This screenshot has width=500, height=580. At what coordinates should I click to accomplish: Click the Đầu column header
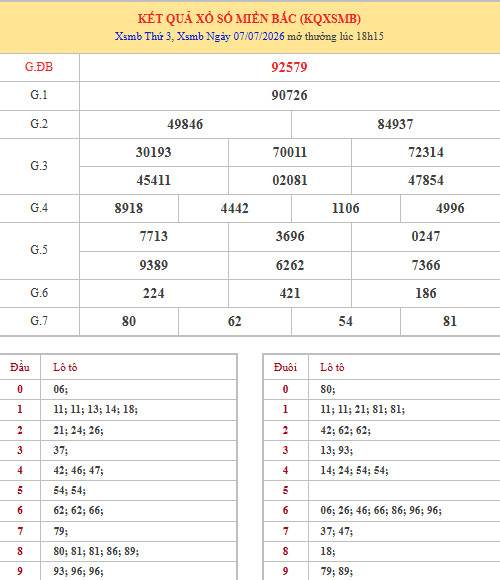point(20,367)
